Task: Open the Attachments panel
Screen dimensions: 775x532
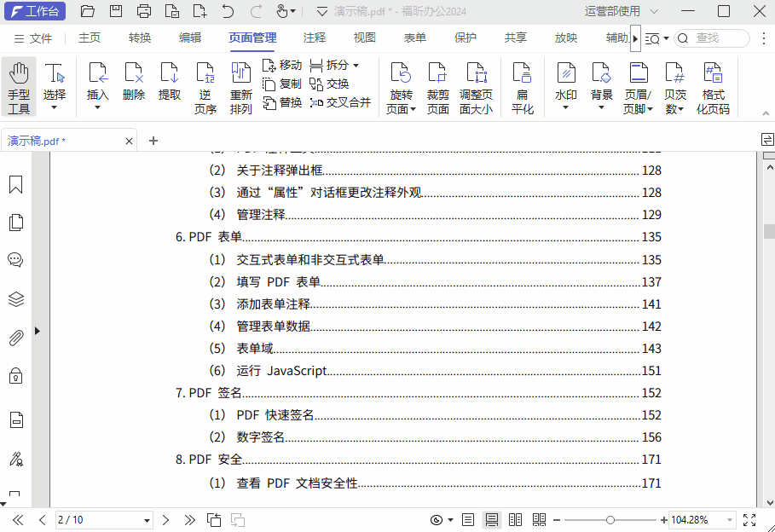Action: click(15, 338)
